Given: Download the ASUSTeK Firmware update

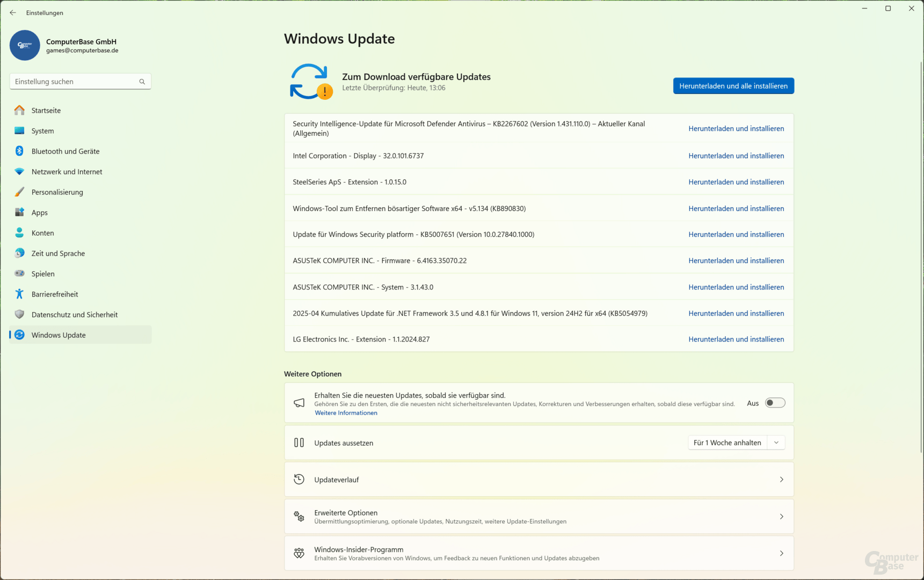Looking at the screenshot, I should pos(736,260).
